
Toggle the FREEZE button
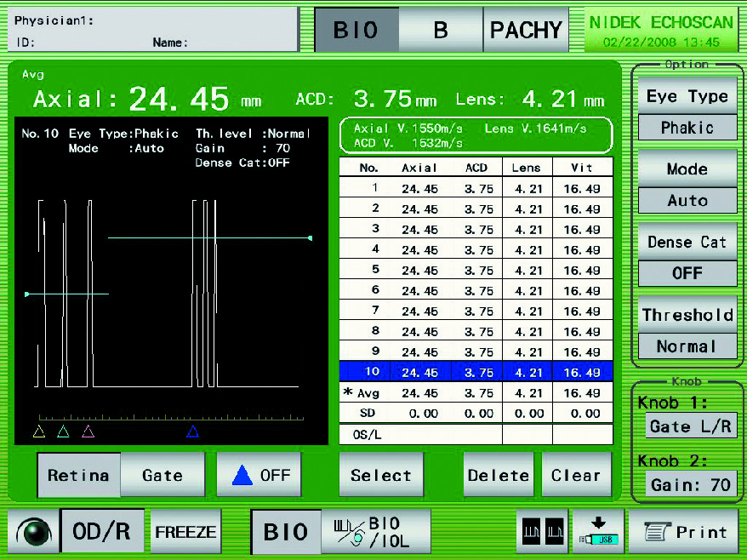pyautogui.click(x=185, y=531)
